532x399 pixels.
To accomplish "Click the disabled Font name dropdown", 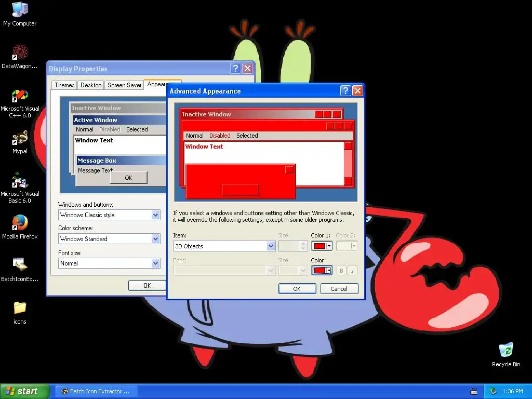I will (224, 270).
